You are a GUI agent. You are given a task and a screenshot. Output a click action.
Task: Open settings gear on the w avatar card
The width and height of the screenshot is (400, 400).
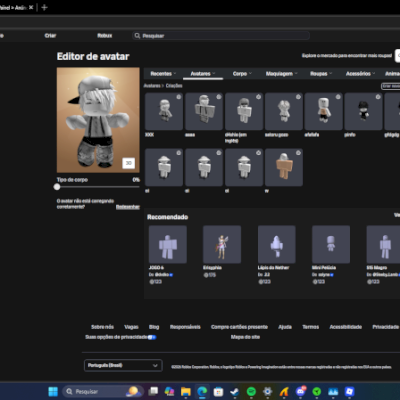point(298,153)
